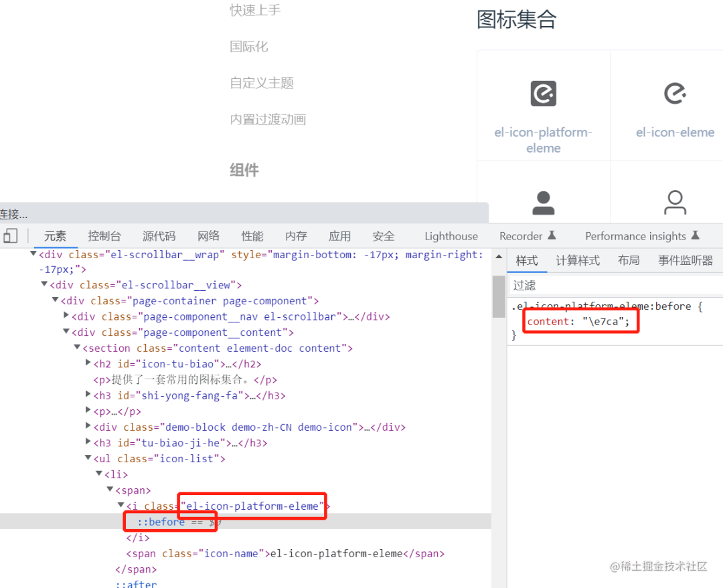Toggle the device toolbar icon in DevTools

[10, 236]
